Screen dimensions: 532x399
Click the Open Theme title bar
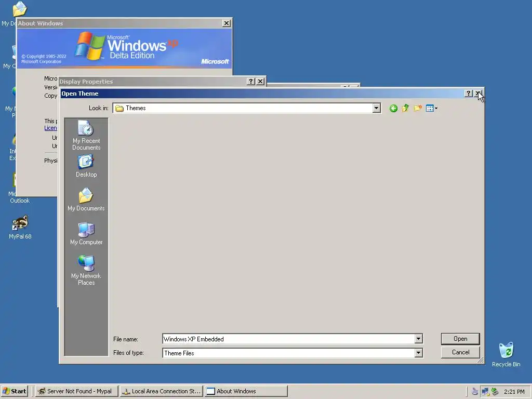pyautogui.click(x=262, y=94)
